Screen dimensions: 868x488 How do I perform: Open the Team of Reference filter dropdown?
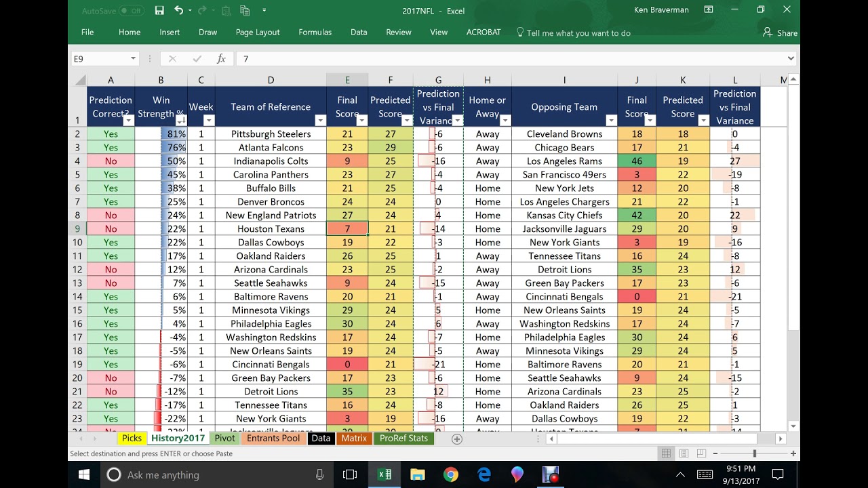click(321, 121)
